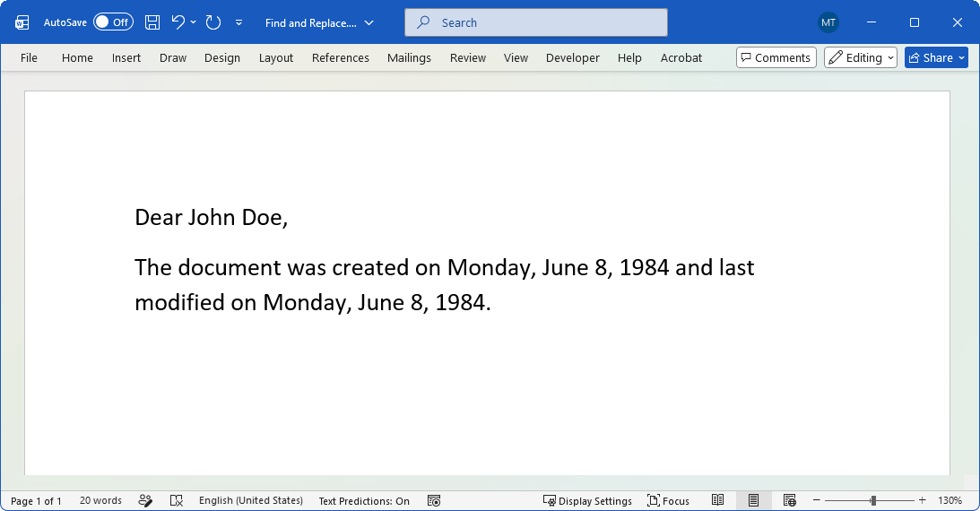Switch to the Home tab
Image resolution: width=980 pixels, height=511 pixels.
coord(77,57)
